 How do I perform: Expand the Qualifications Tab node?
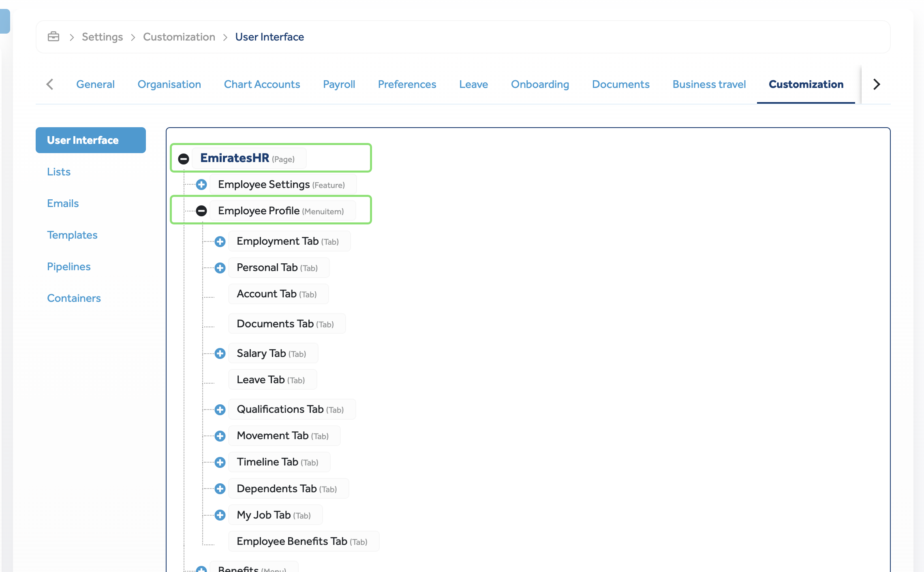[x=220, y=410]
